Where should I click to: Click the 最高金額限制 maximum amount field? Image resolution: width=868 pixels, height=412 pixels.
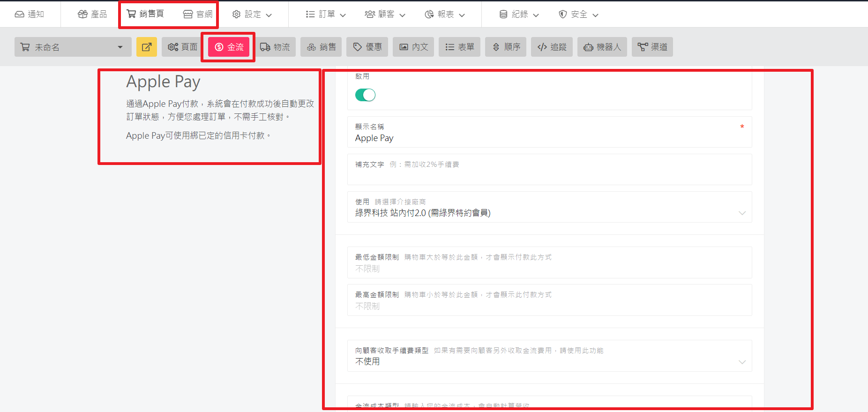[549, 300]
